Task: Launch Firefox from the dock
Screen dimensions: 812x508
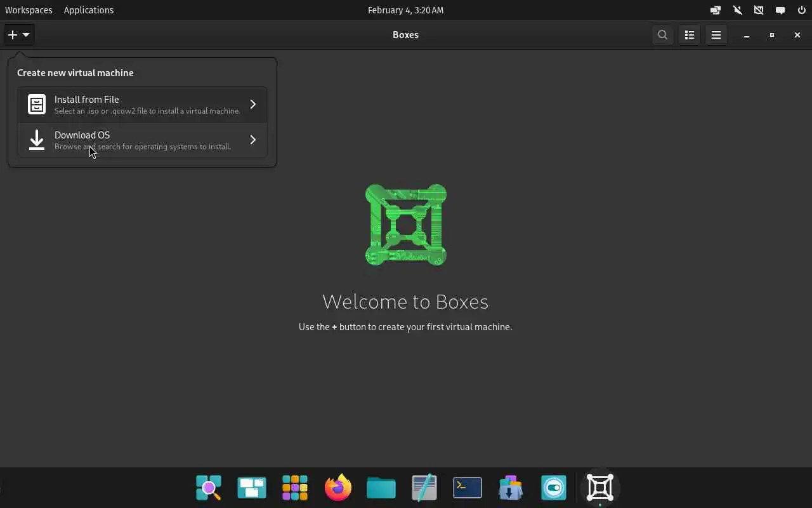Action: pos(338,488)
